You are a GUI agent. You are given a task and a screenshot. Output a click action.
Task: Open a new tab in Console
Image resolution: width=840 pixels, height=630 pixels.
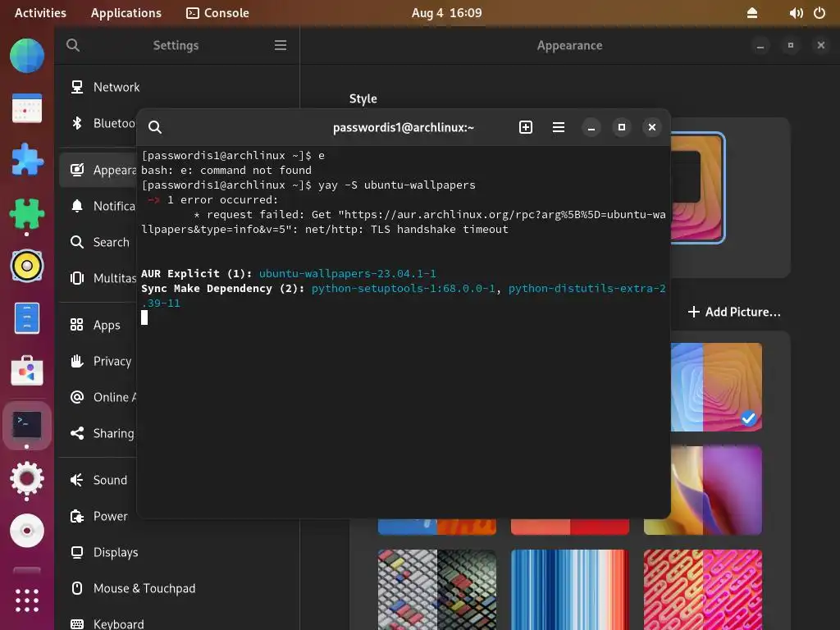pos(526,127)
